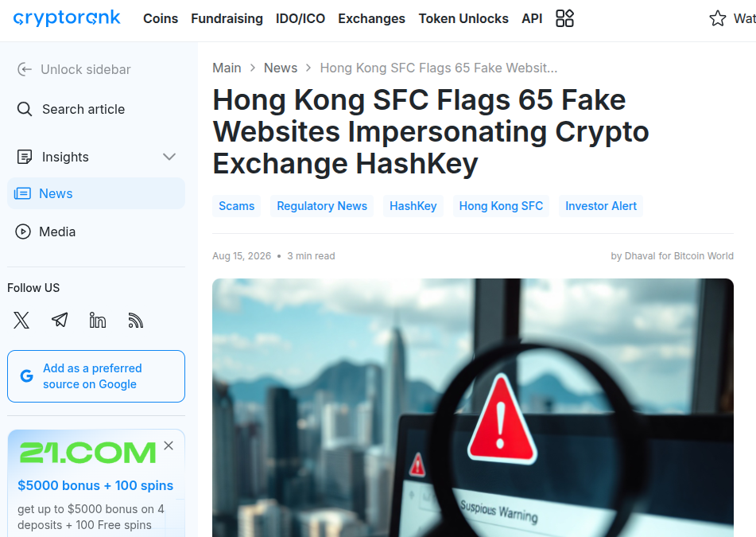
Task: Close the 21.COM advertisement
Action: pyautogui.click(x=169, y=446)
